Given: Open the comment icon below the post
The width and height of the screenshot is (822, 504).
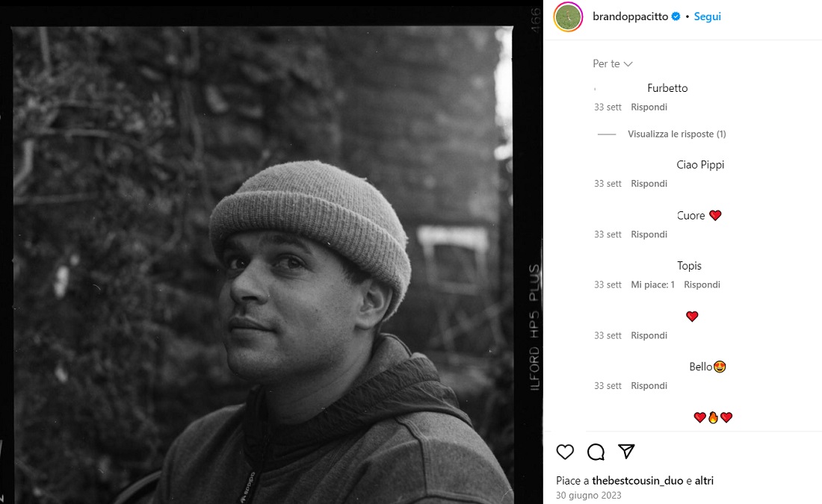Looking at the screenshot, I should click(x=595, y=452).
